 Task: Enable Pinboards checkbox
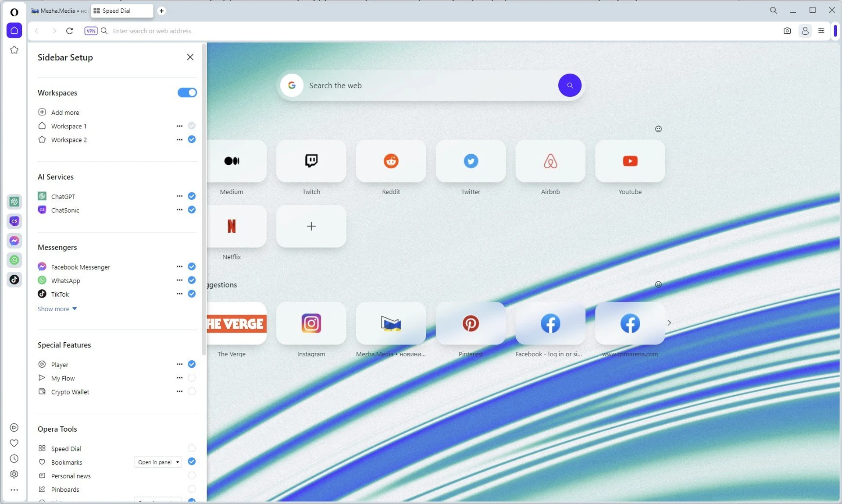click(x=192, y=489)
